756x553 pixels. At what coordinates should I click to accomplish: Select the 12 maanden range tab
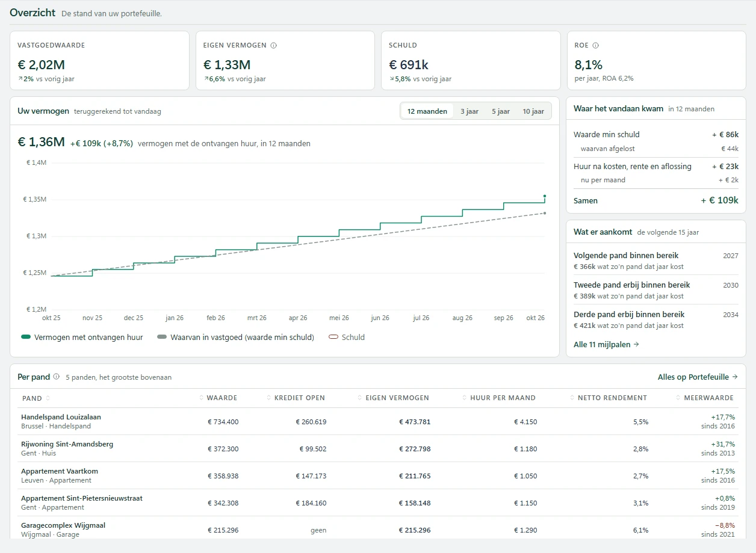427,111
